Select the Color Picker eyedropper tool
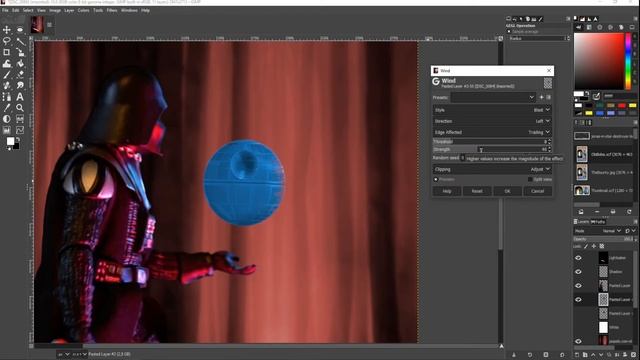Screen dimensions: 640x360 (7, 108)
